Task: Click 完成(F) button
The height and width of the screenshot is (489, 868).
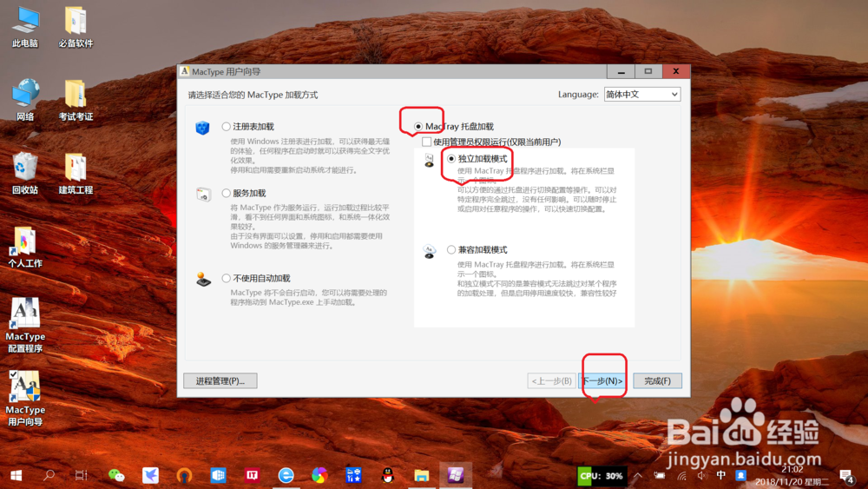Action: (657, 380)
